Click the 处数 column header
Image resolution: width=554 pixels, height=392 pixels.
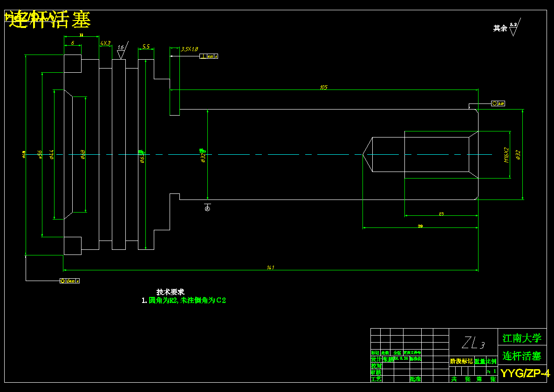coord(385,353)
